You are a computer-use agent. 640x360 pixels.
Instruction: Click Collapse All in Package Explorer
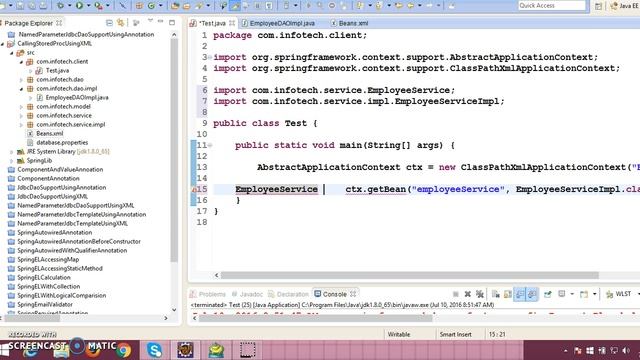coord(109,23)
